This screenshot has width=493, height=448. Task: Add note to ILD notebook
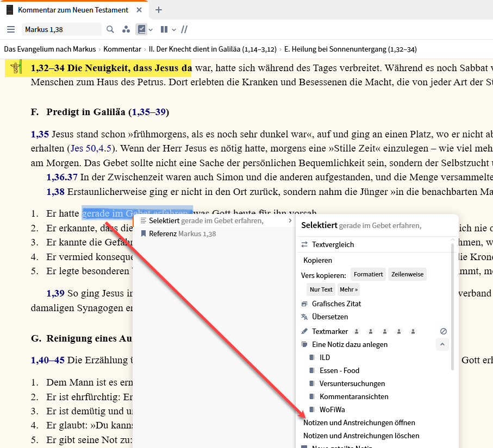tap(325, 357)
